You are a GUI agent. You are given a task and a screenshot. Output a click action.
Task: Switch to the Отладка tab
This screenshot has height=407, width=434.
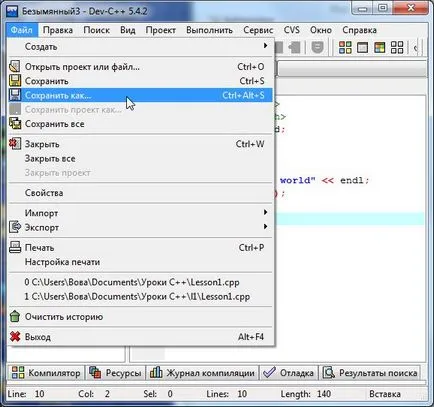point(289,373)
